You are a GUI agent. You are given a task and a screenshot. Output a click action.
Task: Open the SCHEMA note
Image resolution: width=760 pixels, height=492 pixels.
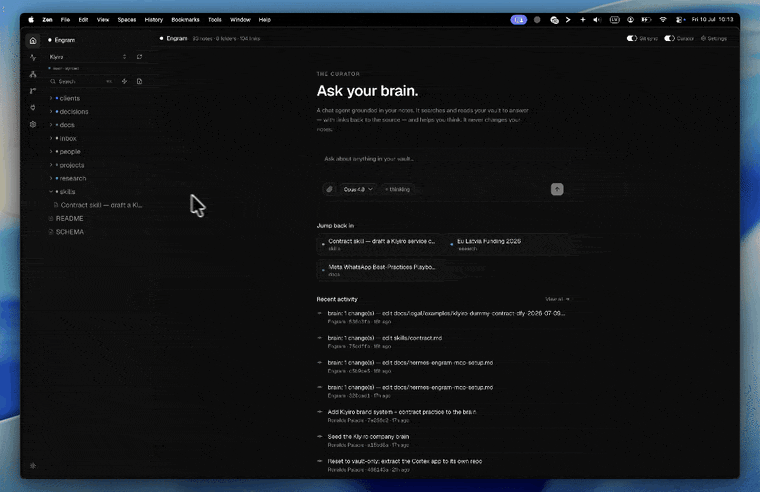[70, 232]
